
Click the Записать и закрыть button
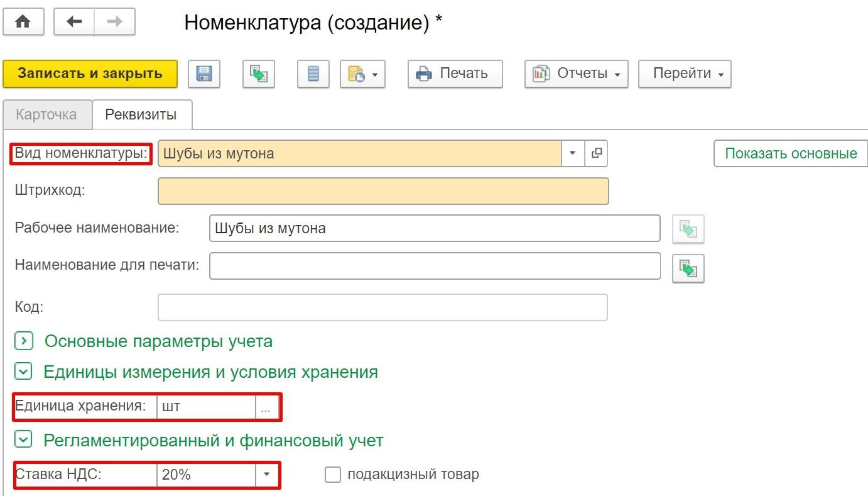pyautogui.click(x=90, y=74)
